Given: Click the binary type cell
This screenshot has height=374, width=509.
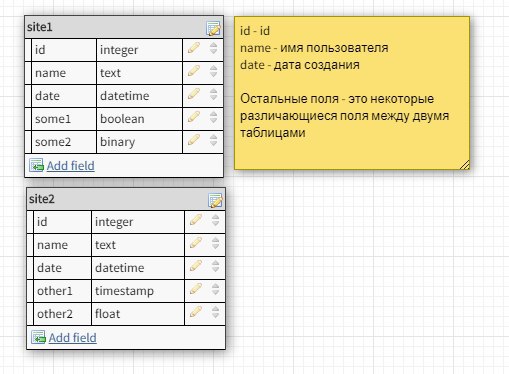Looking at the screenshot, I should coord(139,142).
